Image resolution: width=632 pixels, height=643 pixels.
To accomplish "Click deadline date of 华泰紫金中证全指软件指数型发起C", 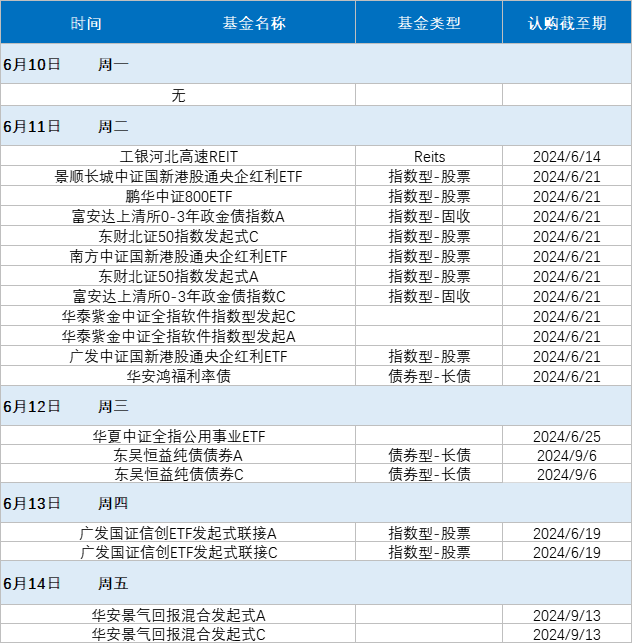I will [x=566, y=316].
